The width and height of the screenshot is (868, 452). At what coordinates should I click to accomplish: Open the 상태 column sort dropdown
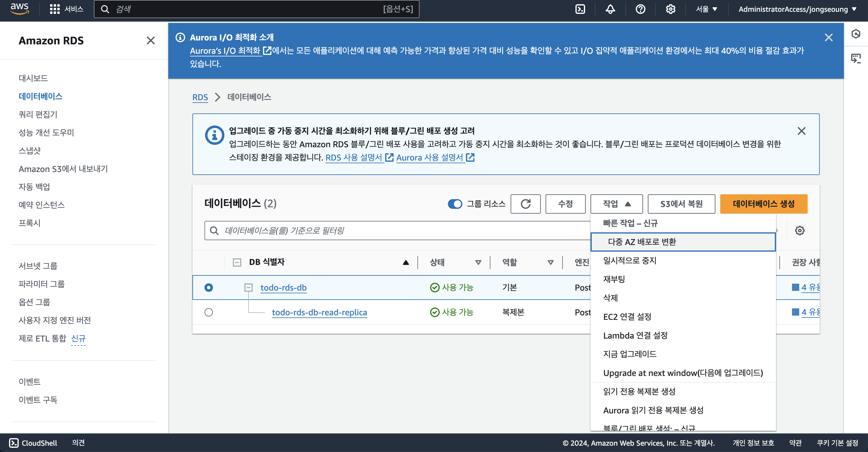(x=478, y=262)
